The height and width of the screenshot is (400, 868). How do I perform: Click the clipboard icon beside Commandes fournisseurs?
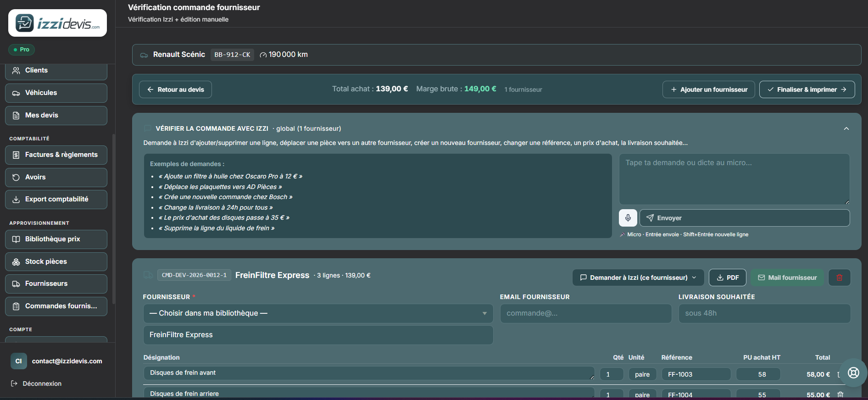tap(16, 306)
